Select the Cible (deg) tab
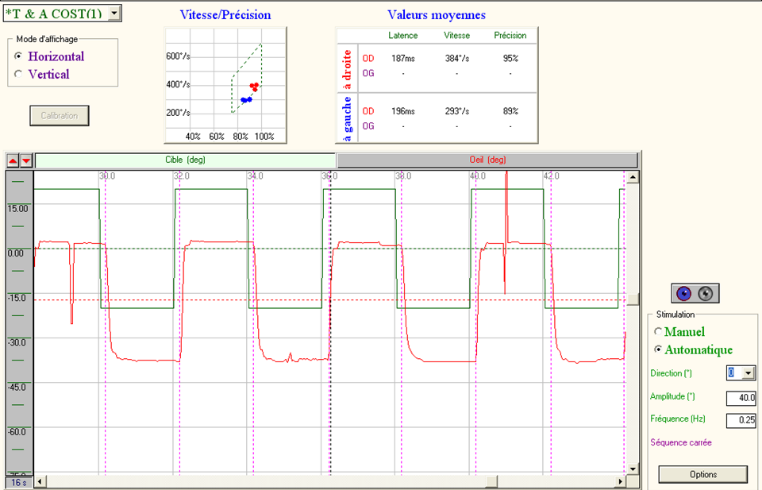The height and width of the screenshot is (490, 762). point(186,160)
